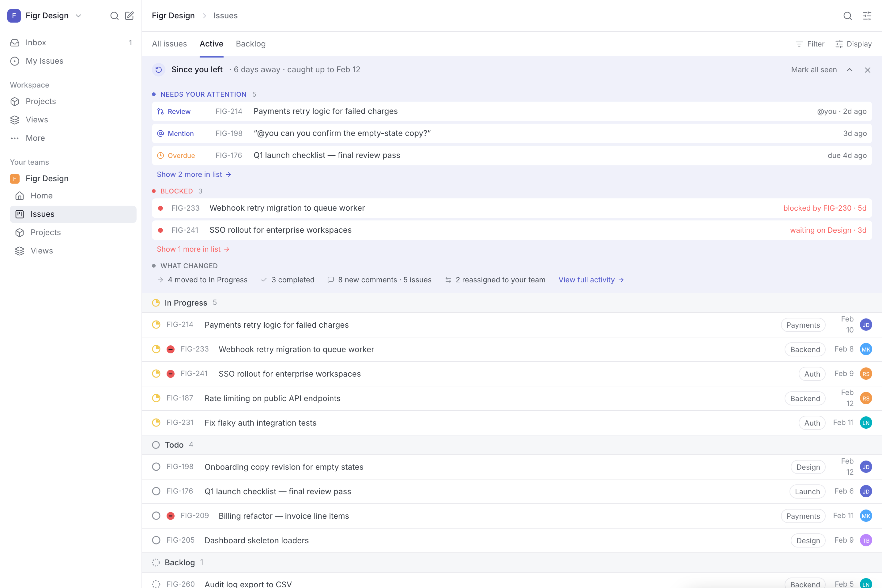Open view options sliders icon in header
Image resolution: width=882 pixels, height=588 pixels.
(867, 16)
